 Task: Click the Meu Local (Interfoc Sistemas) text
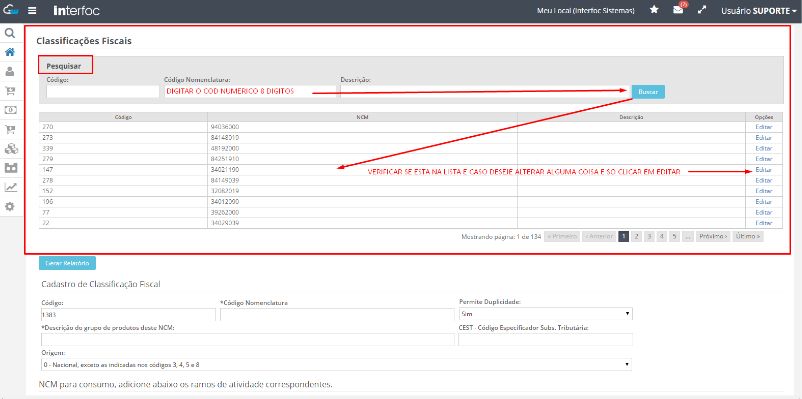(x=586, y=10)
